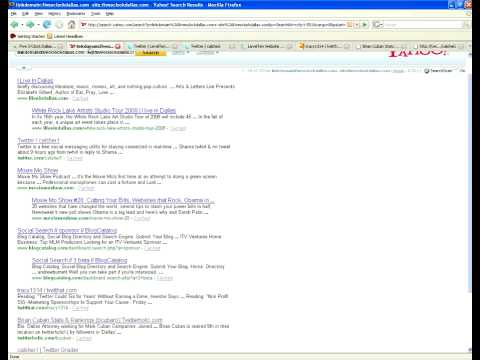Image resolution: width=480 pixels, height=360 pixels.
Task: Click the green Go arrow button
Action: pyautogui.click(x=365, y=25)
